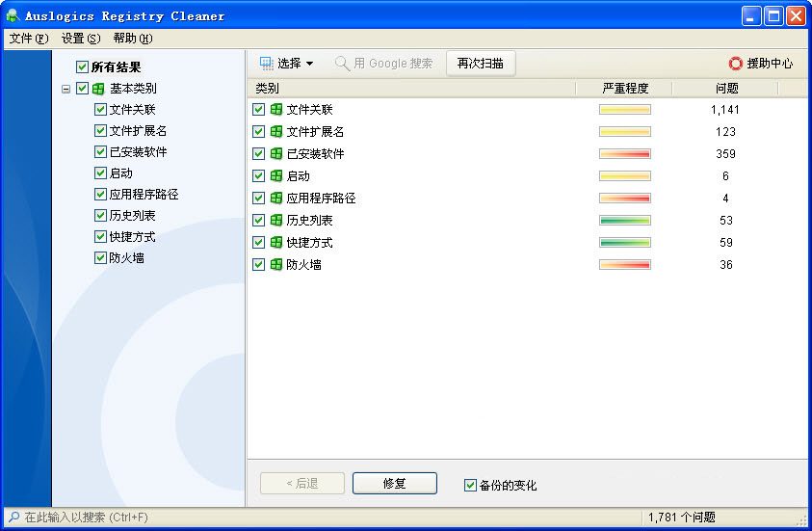The height and width of the screenshot is (531, 812).
Task: Click the green icon beside 已安装软件 row
Action: point(276,154)
